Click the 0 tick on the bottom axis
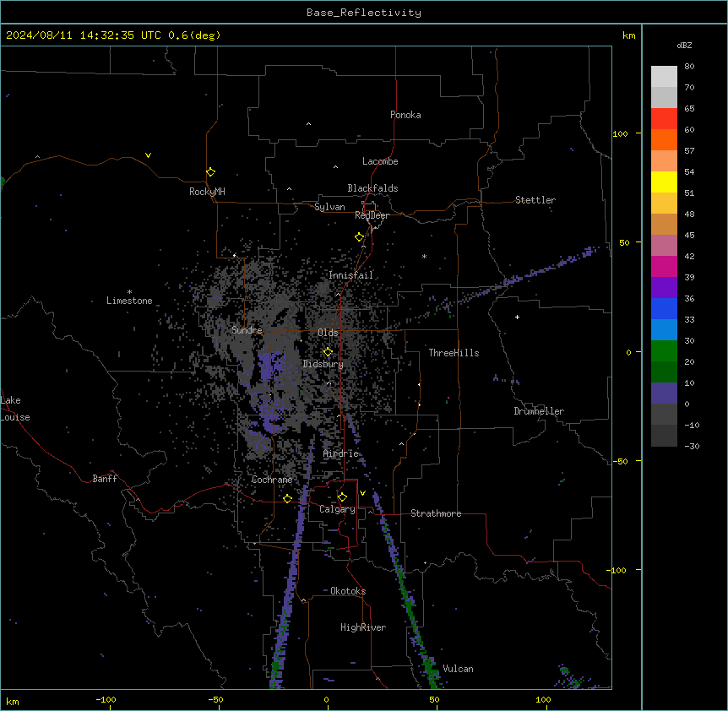 point(326,700)
